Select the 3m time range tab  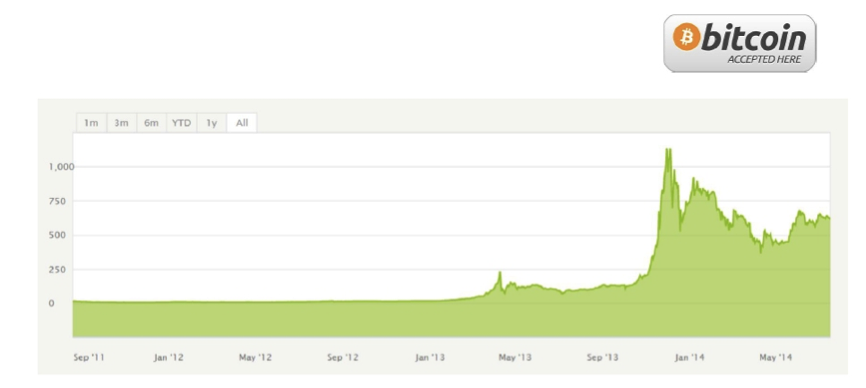click(x=121, y=123)
